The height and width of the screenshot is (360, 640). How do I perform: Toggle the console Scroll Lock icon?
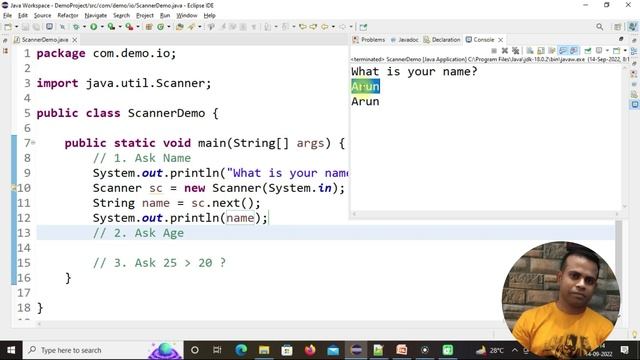(541, 51)
